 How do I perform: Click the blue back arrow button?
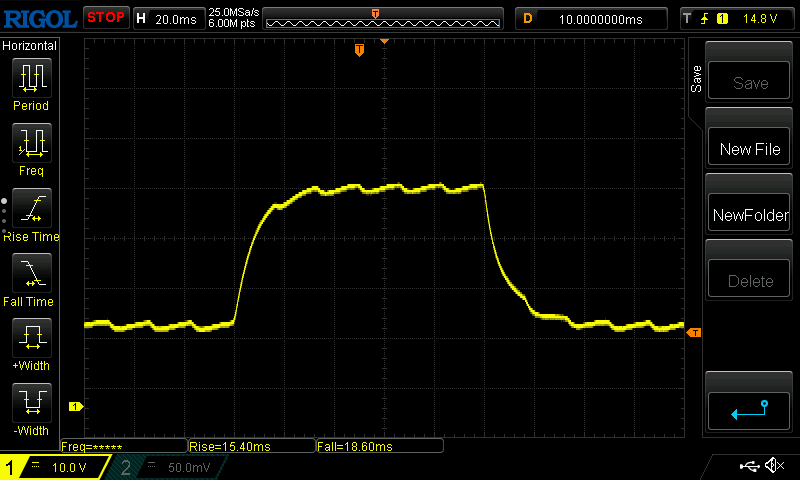coord(749,411)
